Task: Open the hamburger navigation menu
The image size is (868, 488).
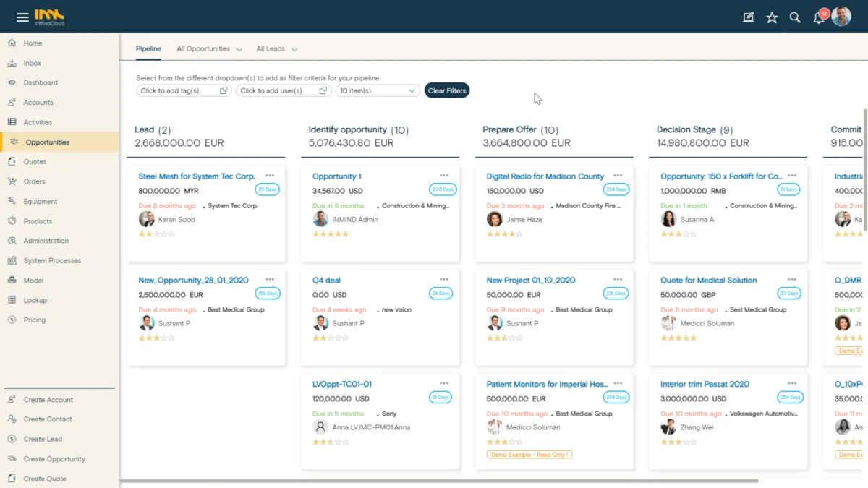Action: [22, 17]
